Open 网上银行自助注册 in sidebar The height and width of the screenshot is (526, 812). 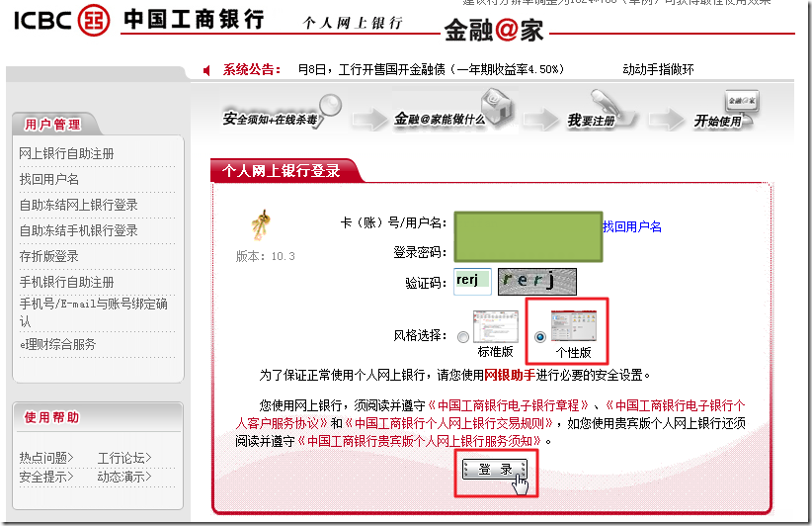tap(66, 154)
